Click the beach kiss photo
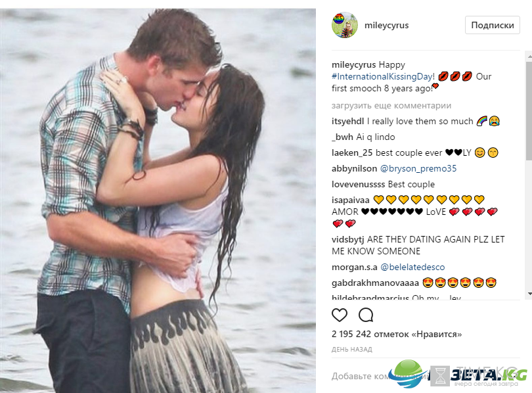 tap(158, 200)
